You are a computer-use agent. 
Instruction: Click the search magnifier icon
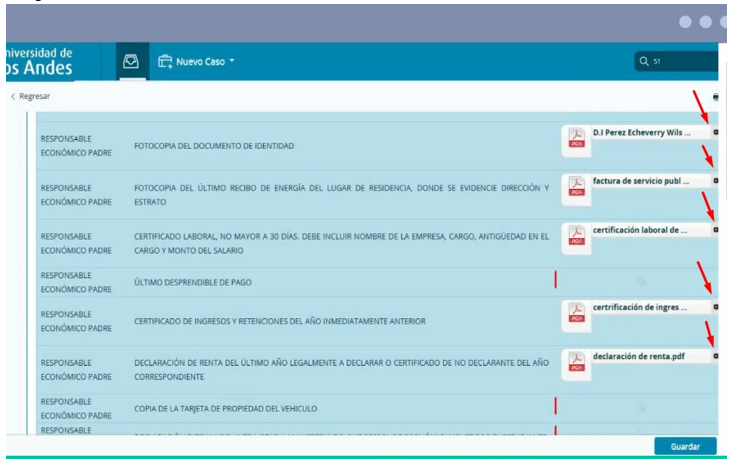tap(644, 61)
